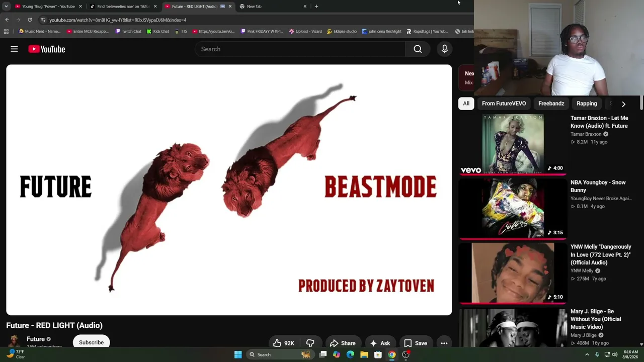Viewport: 644px width, 362px height.
Task: Open the Twitch Chat bookmark
Action: click(128, 31)
